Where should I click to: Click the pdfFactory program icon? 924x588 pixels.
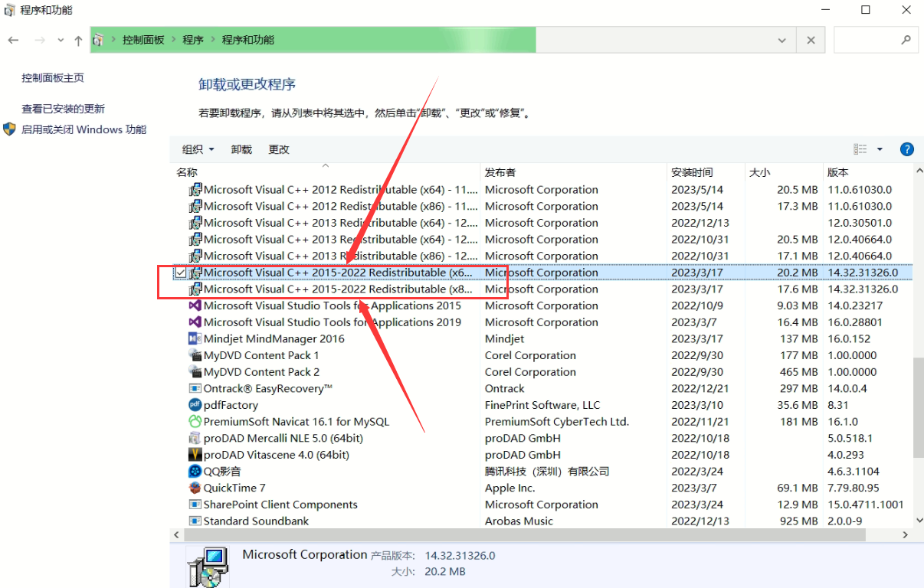[195, 405]
